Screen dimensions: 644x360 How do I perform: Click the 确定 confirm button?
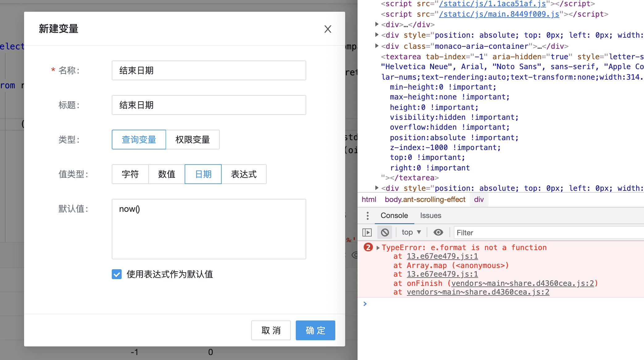pos(315,330)
